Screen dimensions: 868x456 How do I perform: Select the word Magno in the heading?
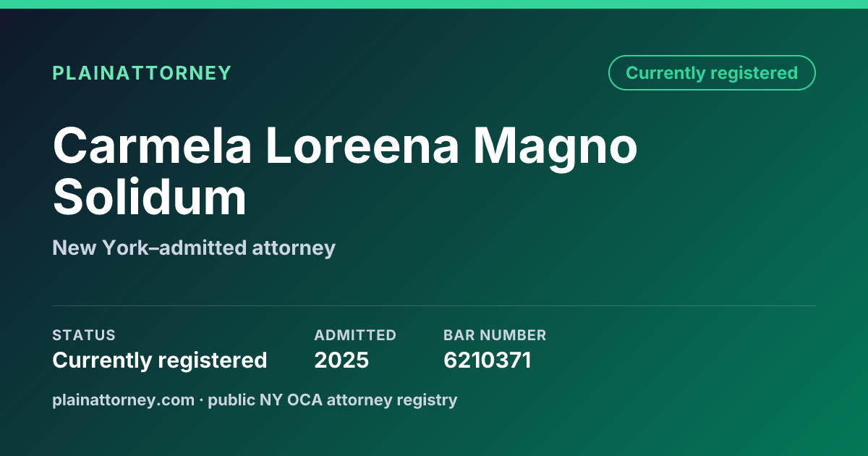(556, 147)
